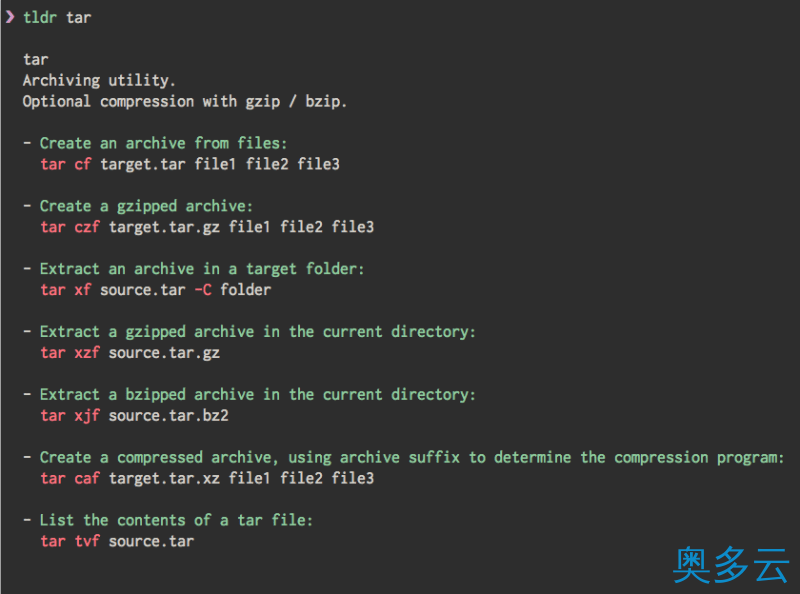Click the '-C' flag in extract command
Image resolution: width=800 pixels, height=594 pixels.
(x=203, y=290)
